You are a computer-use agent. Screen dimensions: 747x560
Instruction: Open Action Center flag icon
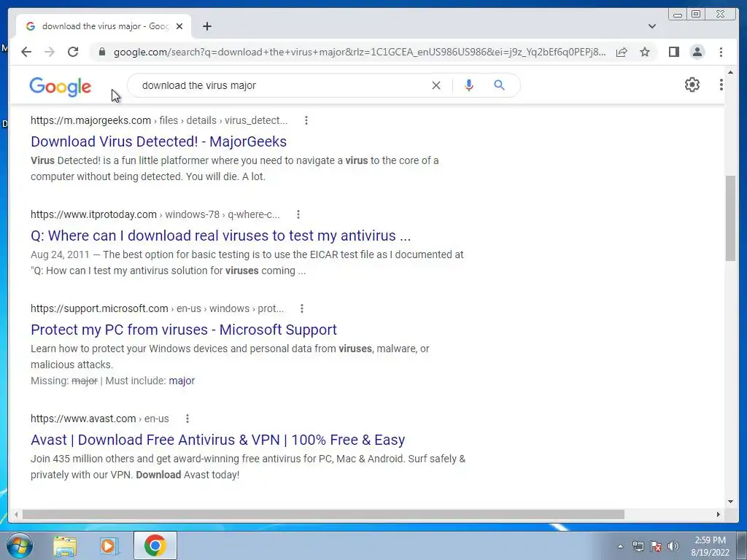656,546
